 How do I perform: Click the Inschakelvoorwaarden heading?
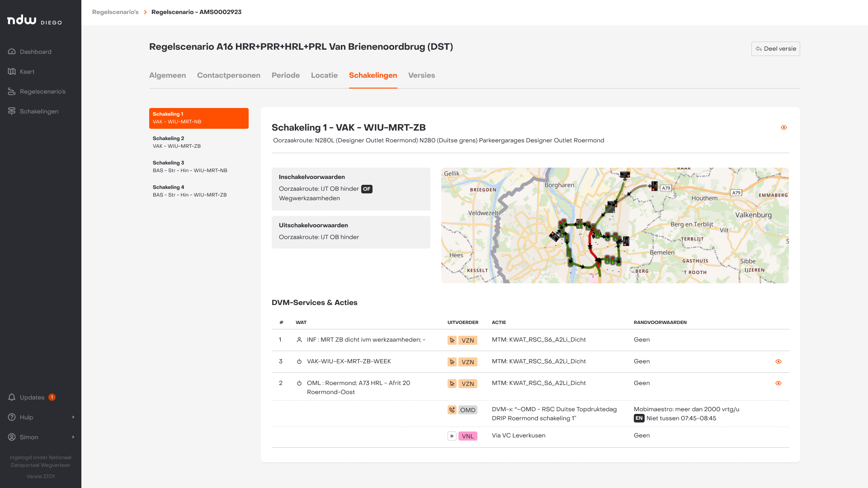tap(312, 177)
